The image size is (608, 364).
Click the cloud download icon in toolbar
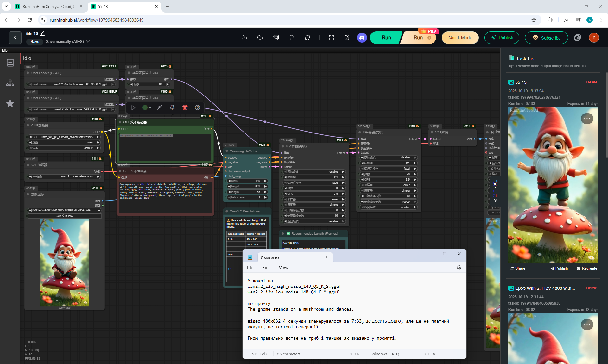click(x=260, y=38)
